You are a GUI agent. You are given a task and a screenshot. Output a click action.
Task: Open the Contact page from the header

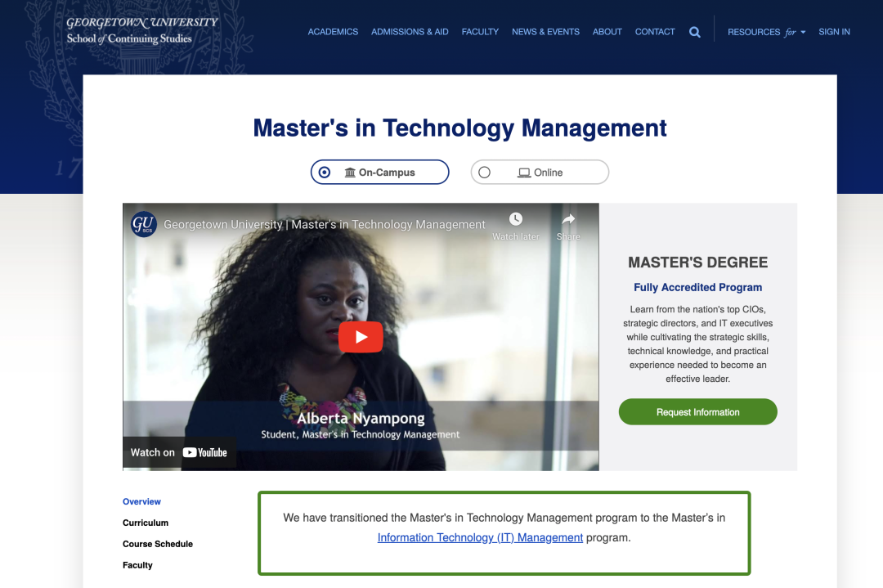coord(654,32)
